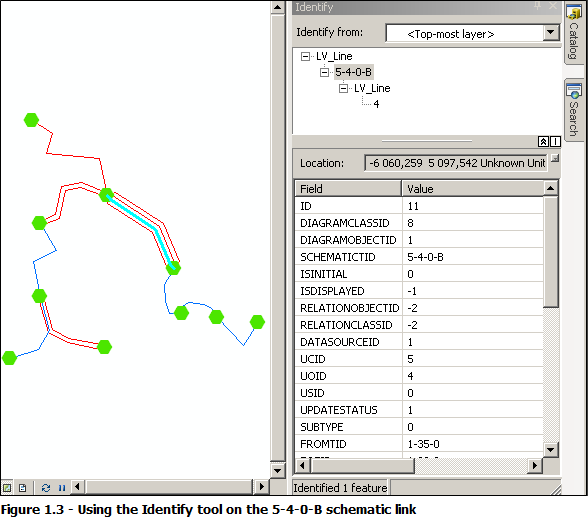Collapse the 5-4-0-B tree node
This screenshot has height=523, width=588.
click(324, 72)
